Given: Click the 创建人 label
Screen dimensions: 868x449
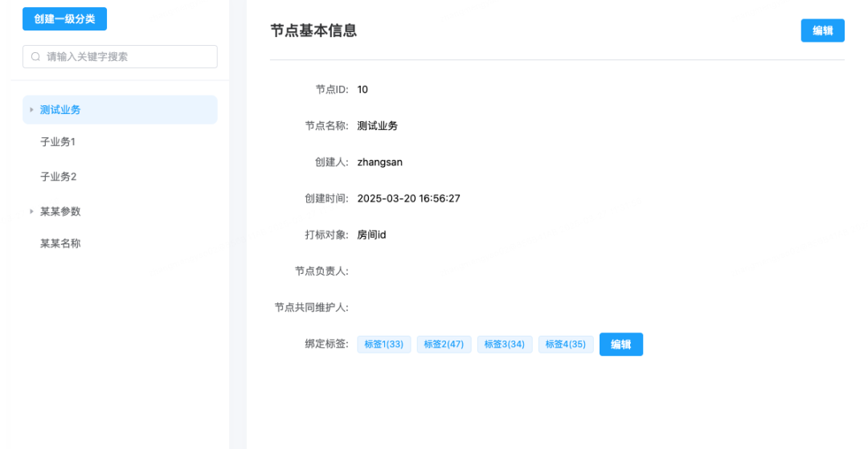Looking at the screenshot, I should click(x=332, y=162).
